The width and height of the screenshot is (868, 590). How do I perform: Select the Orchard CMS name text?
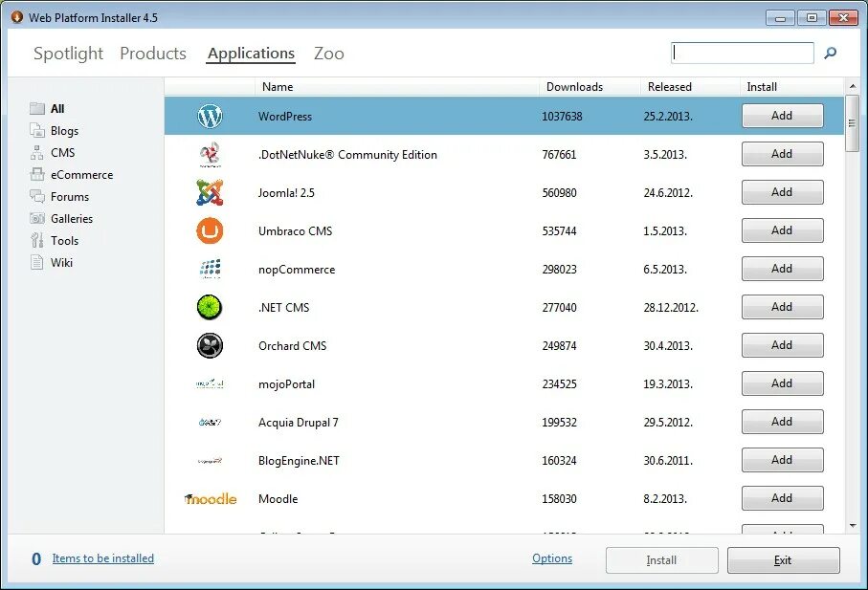tap(292, 345)
